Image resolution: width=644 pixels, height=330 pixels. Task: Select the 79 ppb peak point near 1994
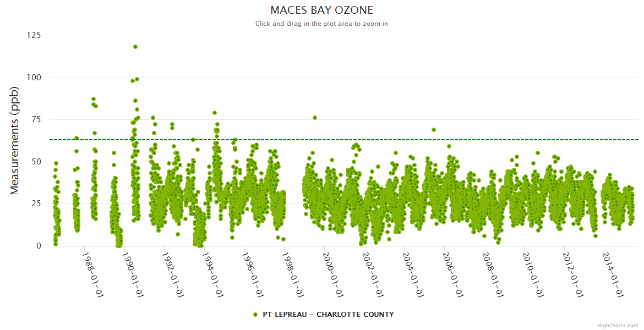215,113
